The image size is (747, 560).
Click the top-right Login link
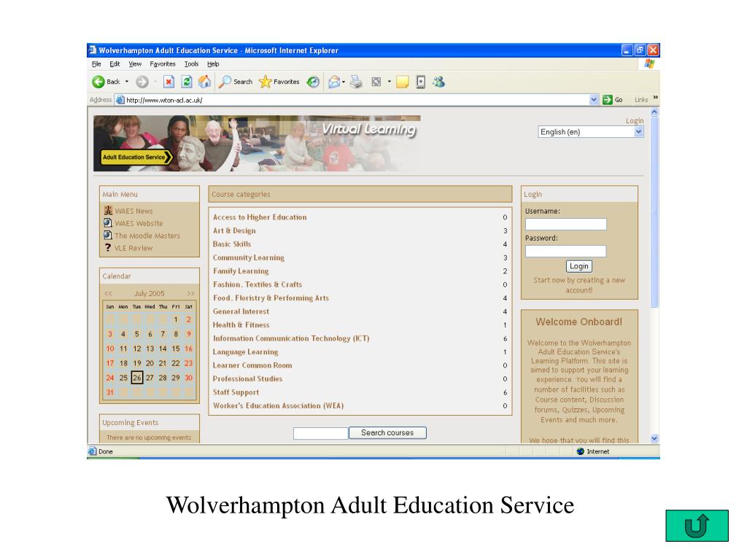[x=635, y=120]
